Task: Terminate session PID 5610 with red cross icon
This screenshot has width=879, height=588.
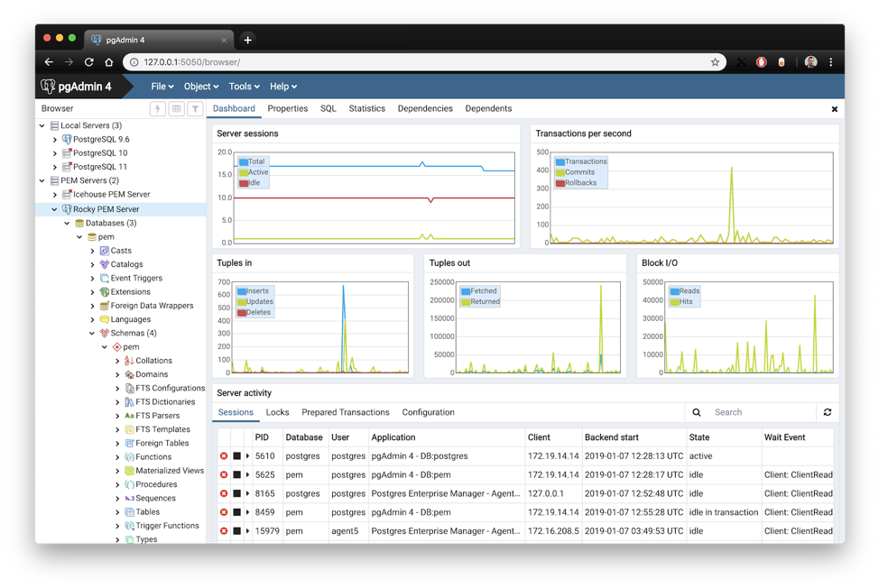Action: [226, 455]
